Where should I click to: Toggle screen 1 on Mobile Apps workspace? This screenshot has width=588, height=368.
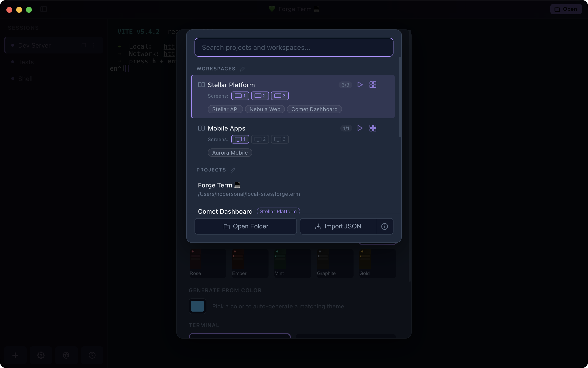240,139
